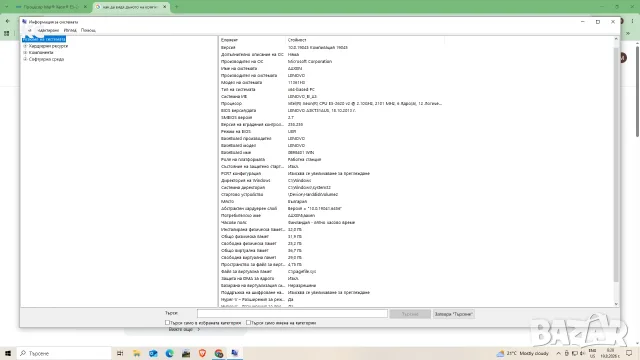Viewport: 640px width, 360px height.
Task: Select the Процесор row label
Action: pos(231,104)
